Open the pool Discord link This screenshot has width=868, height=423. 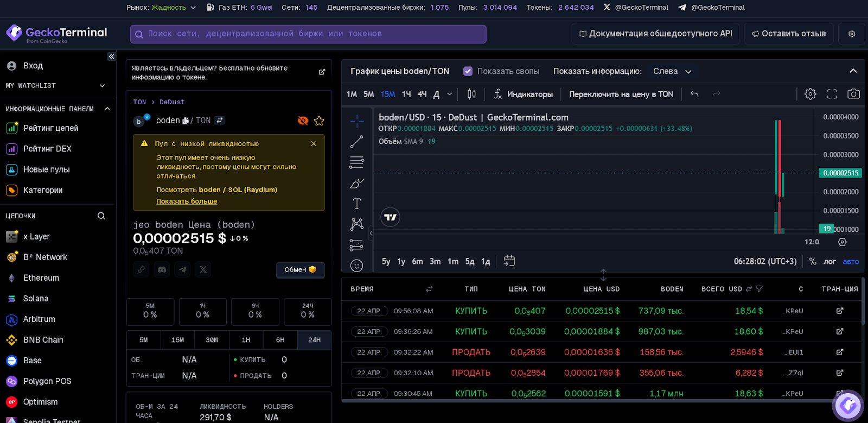click(x=162, y=269)
